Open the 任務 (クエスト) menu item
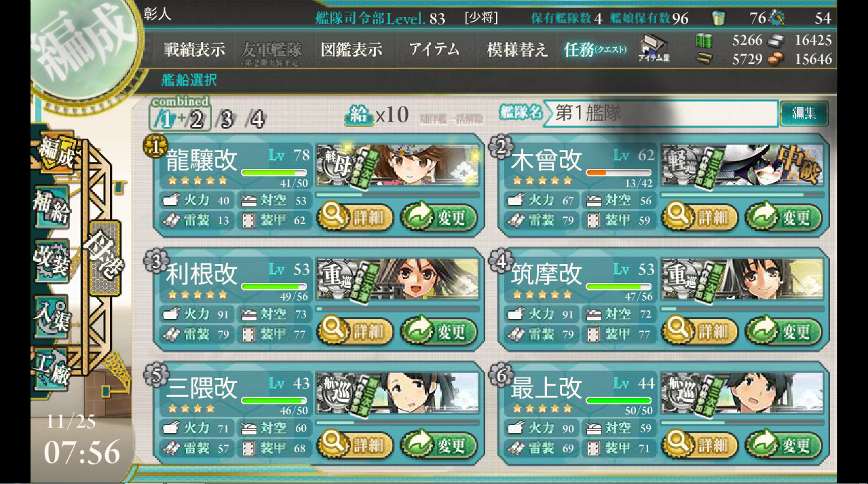 (x=595, y=50)
